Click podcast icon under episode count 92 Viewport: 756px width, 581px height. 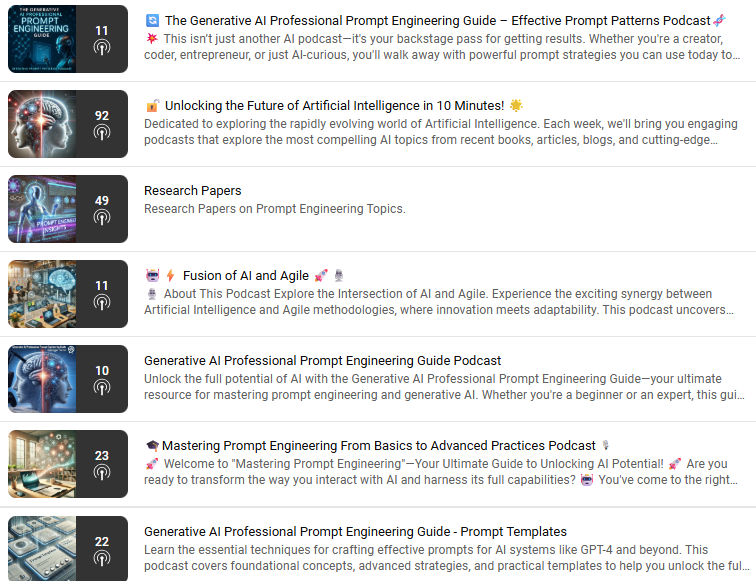(x=102, y=132)
